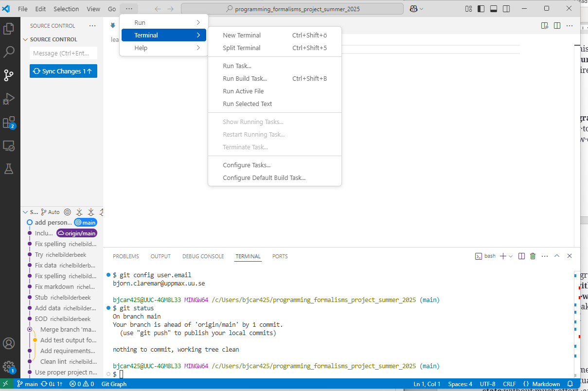This screenshot has width=588, height=391.
Task: Toggle the panel visibility icon in title bar
Action: pyautogui.click(x=493, y=8)
